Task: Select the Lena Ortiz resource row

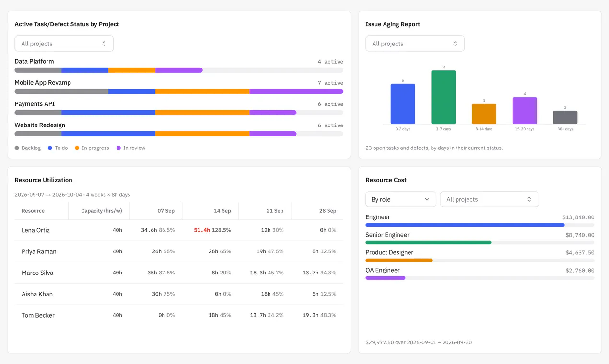Action: 179,230
